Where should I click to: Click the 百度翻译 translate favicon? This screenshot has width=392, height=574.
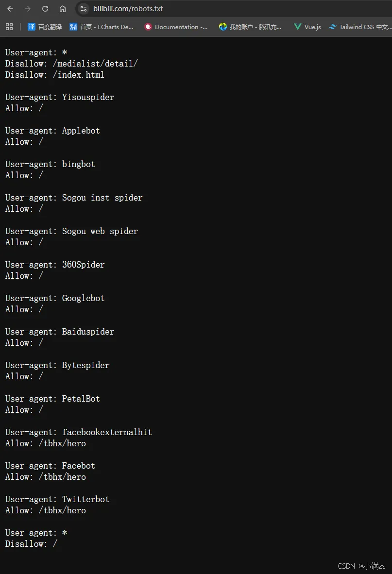33,27
